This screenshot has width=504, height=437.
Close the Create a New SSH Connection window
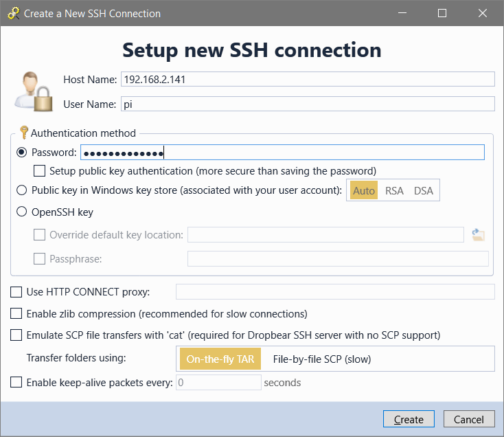[483, 13]
